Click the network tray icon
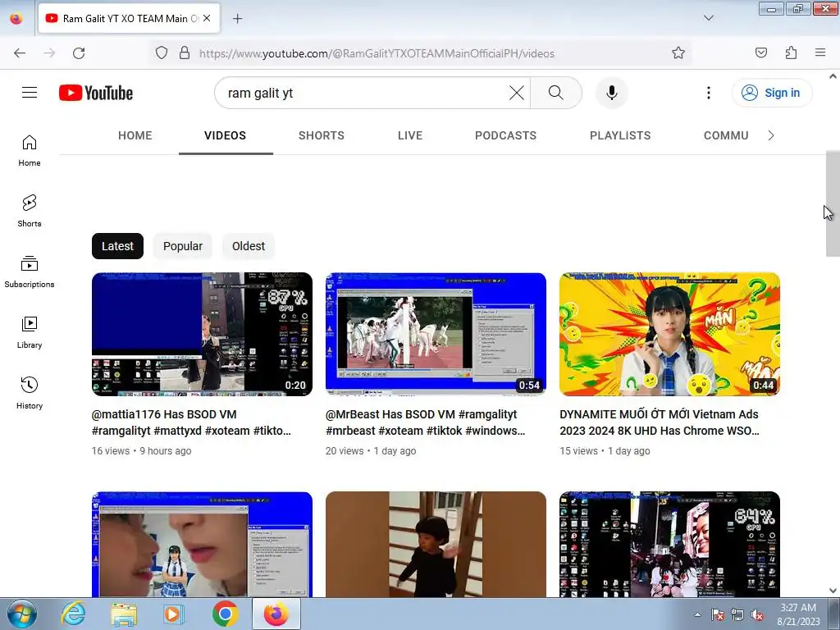 pyautogui.click(x=737, y=615)
